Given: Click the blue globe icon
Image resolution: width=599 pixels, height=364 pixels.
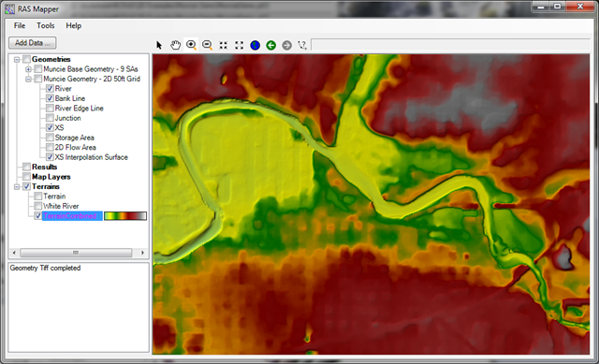Looking at the screenshot, I should 255,46.
